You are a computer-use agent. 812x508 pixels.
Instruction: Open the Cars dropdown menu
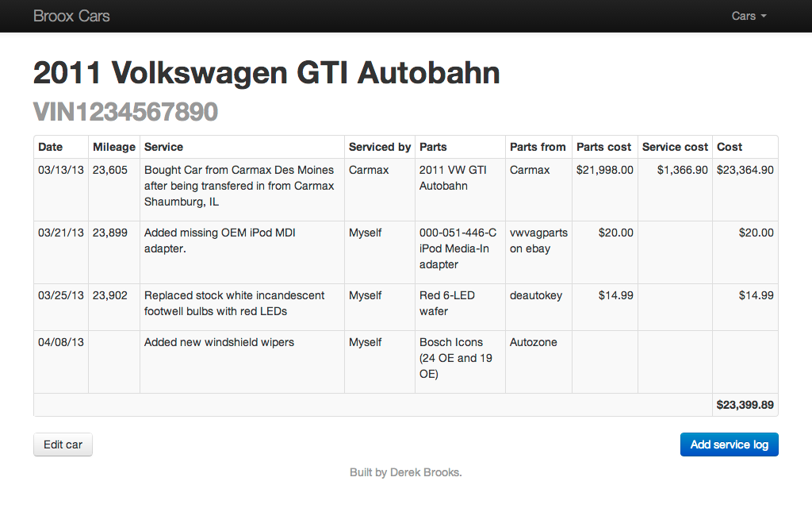pos(749,16)
